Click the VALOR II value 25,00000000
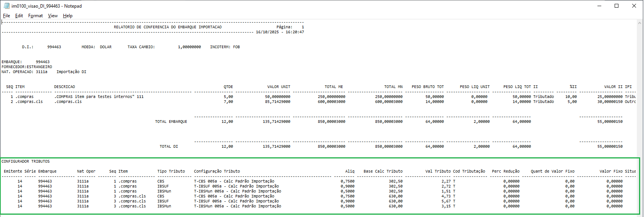 point(610,97)
